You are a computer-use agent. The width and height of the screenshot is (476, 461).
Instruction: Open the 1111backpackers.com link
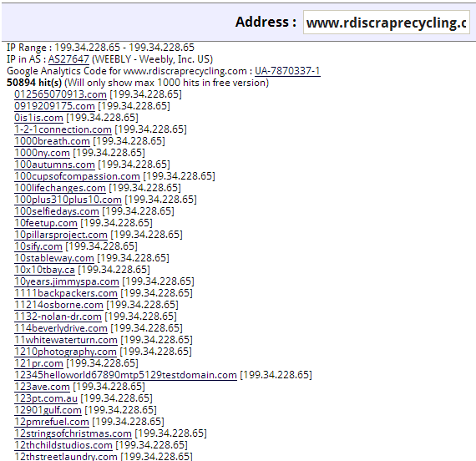tap(66, 293)
